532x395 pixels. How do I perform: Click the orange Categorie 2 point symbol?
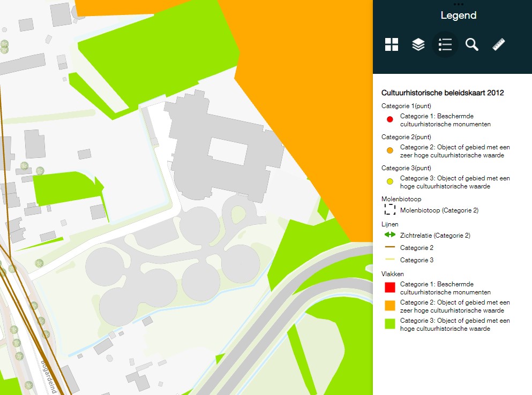[x=390, y=150]
